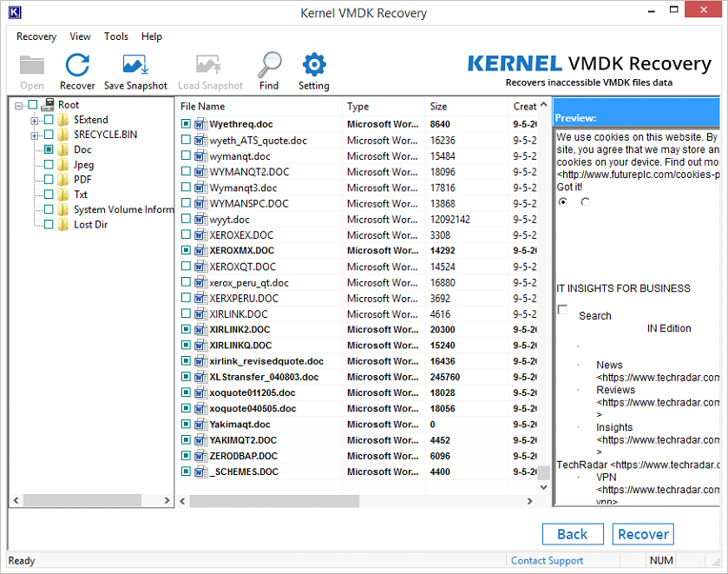Open the View menu
Viewport: 728px width, 574px height.
point(80,36)
